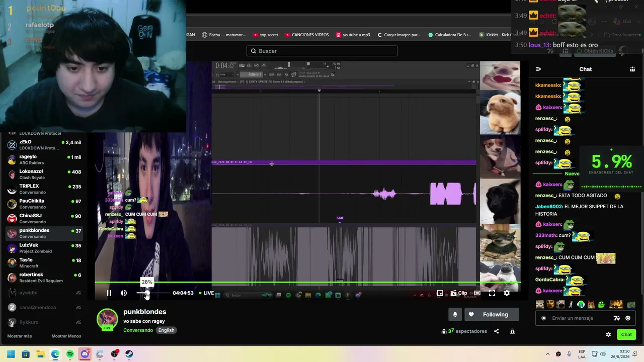Viewport: 644px width, 362px height.
Task: Open LuizVuk channel in sidebar
Action: [44, 248]
